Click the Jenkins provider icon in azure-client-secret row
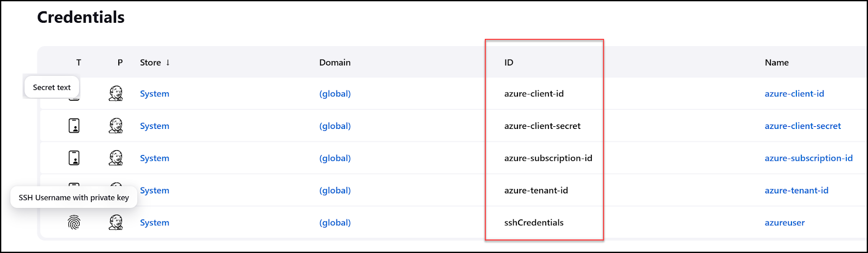Image resolution: width=868 pixels, height=253 pixels. (x=116, y=126)
